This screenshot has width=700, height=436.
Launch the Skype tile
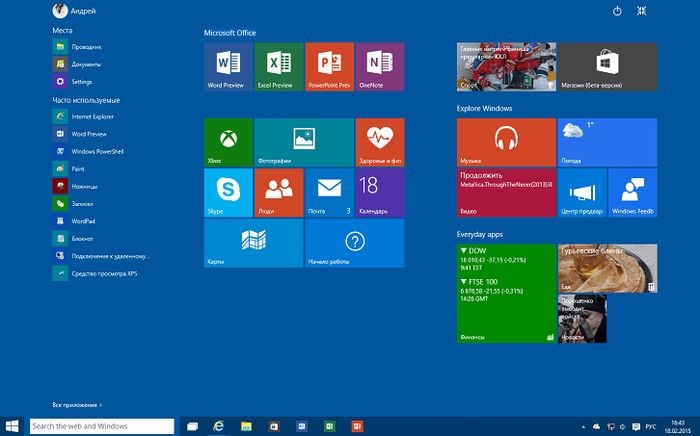tap(228, 193)
